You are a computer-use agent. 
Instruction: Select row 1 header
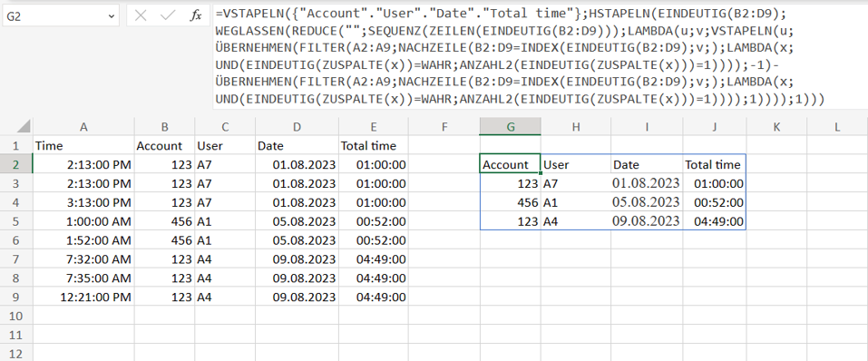tap(16, 146)
